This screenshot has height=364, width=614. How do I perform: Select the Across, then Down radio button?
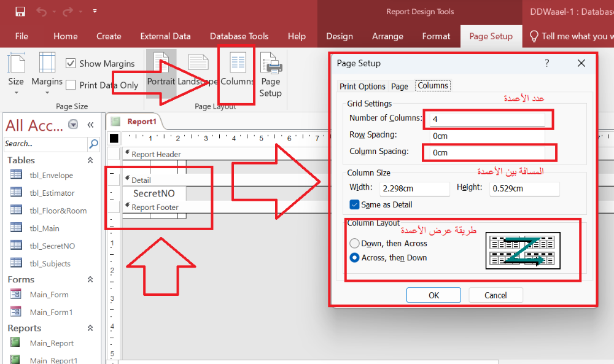(354, 258)
